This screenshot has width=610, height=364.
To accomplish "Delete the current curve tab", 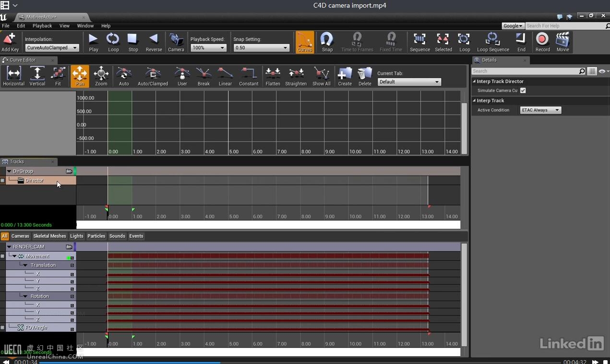I will [x=365, y=77].
